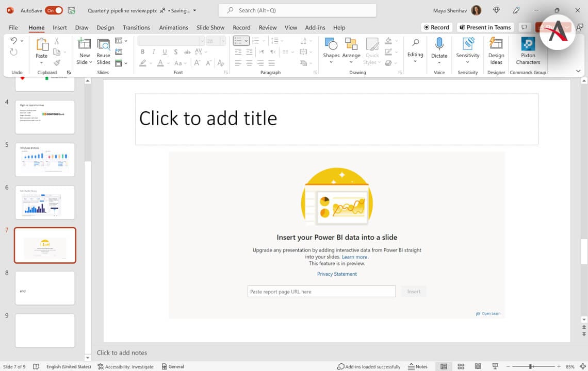Toggle text Shadow formatting

tap(175, 52)
